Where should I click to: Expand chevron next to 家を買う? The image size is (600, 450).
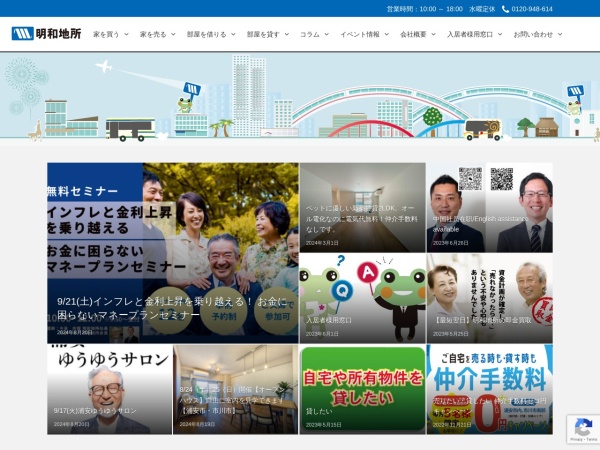click(x=126, y=34)
